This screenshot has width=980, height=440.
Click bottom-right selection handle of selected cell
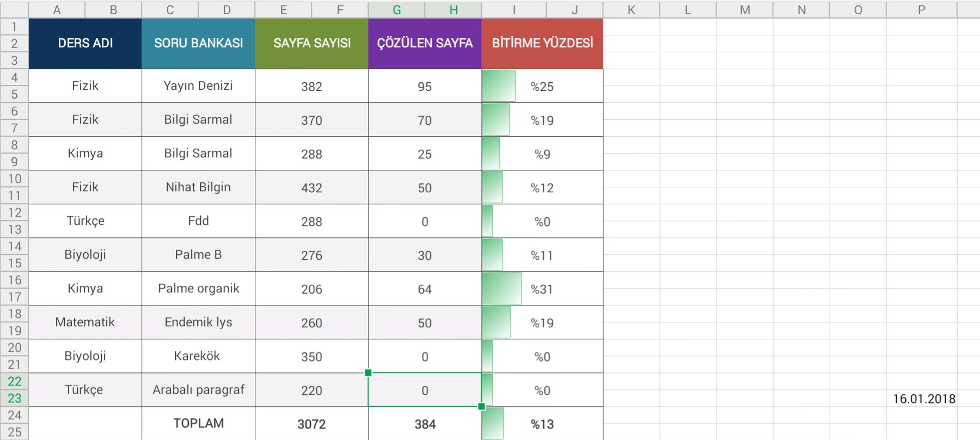pyautogui.click(x=481, y=406)
